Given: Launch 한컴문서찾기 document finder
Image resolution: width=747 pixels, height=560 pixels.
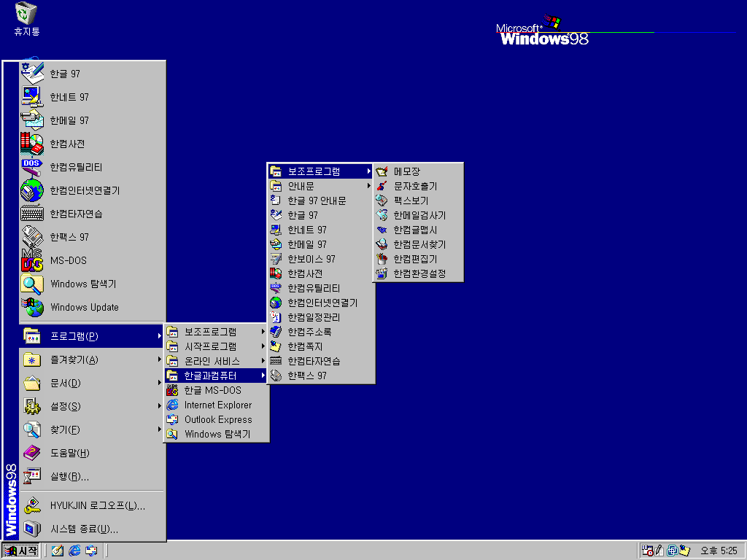Looking at the screenshot, I should pos(418,244).
